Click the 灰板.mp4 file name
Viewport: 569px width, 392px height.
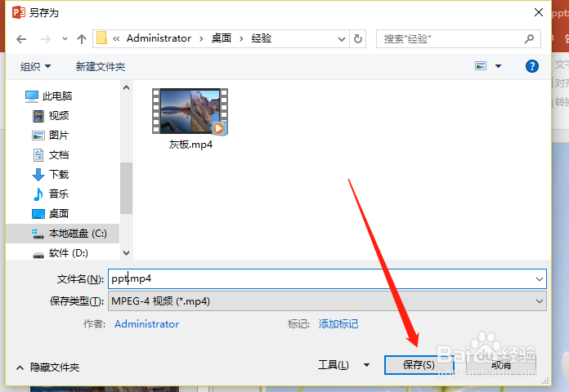pos(190,145)
